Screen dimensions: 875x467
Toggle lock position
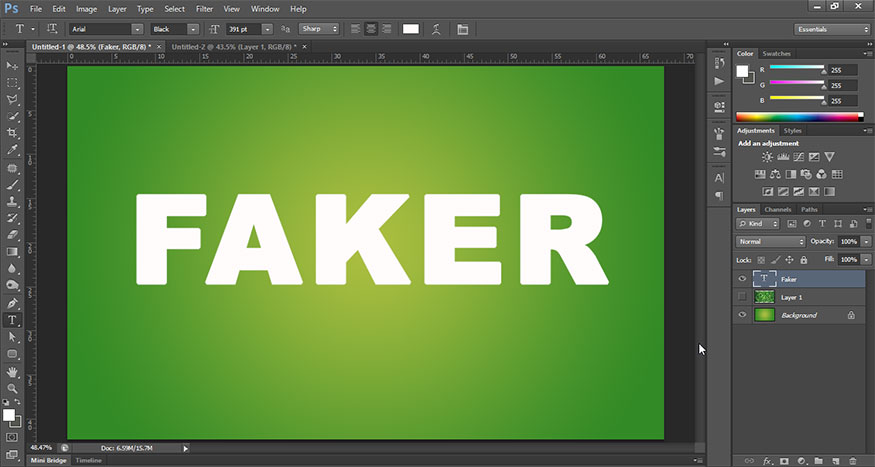coord(789,260)
